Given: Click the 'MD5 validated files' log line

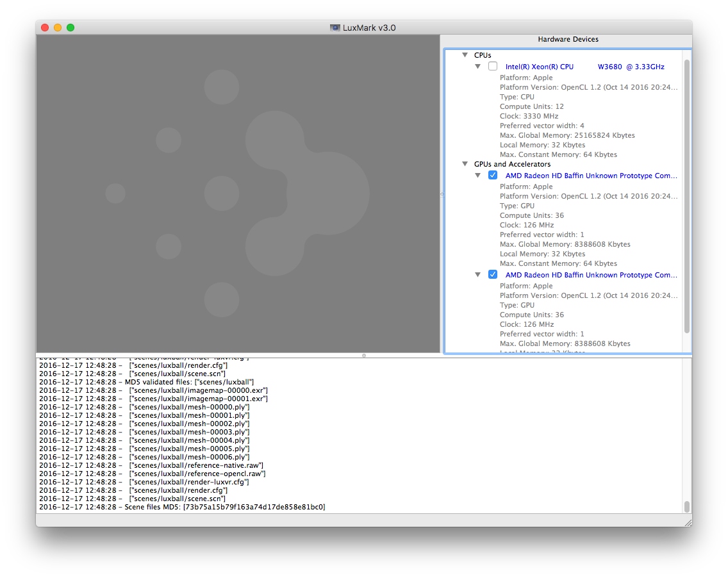Looking at the screenshot, I should (146, 382).
